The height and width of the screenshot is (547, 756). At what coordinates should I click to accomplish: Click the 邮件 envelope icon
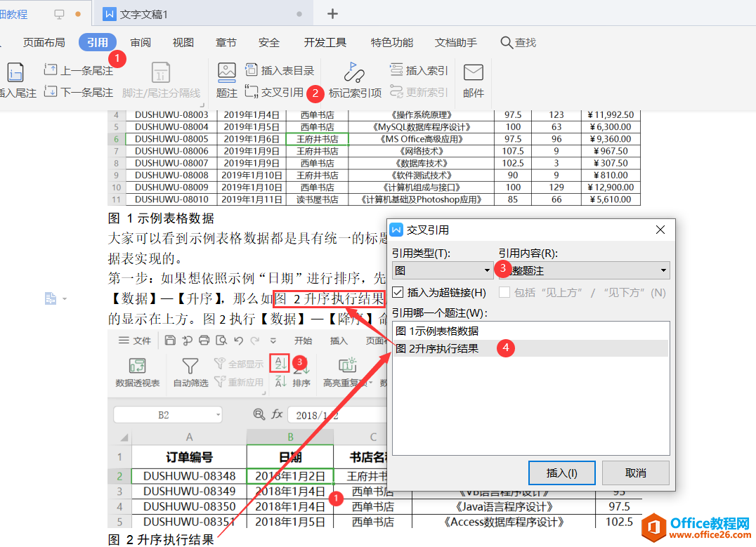(x=474, y=72)
